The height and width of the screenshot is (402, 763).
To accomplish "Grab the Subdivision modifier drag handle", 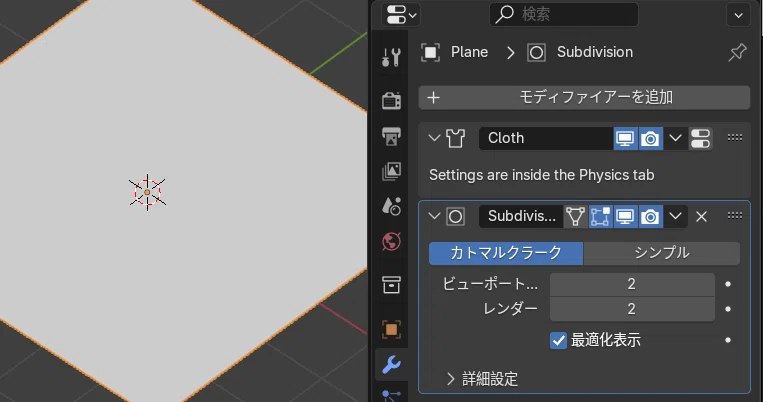I will click(735, 216).
